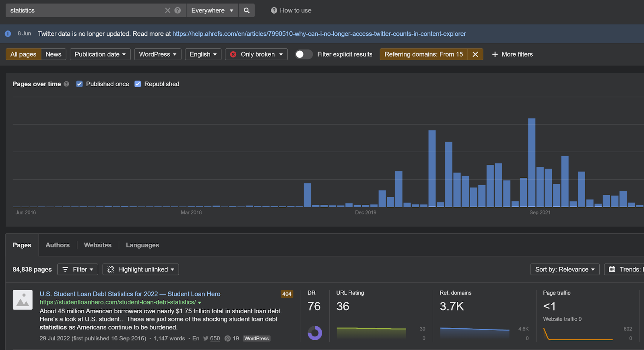
Task: Click the 3.7K Ref. domains value
Action: click(x=452, y=307)
